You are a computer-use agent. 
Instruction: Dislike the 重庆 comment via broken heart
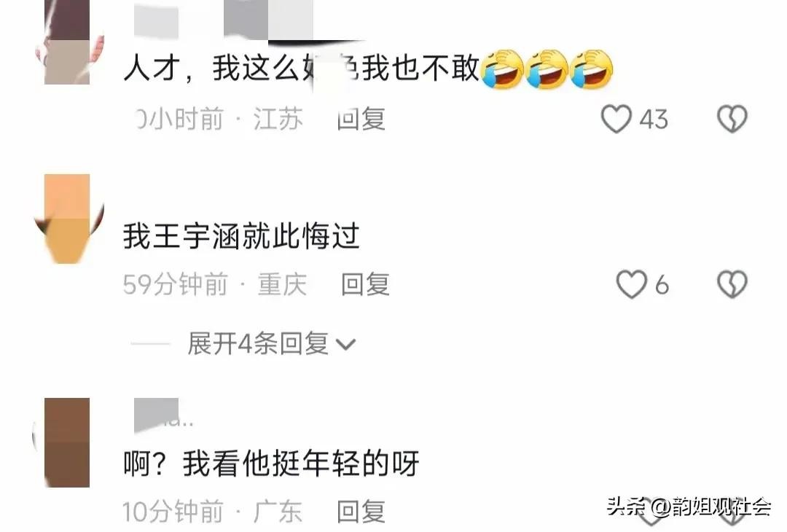tap(732, 284)
